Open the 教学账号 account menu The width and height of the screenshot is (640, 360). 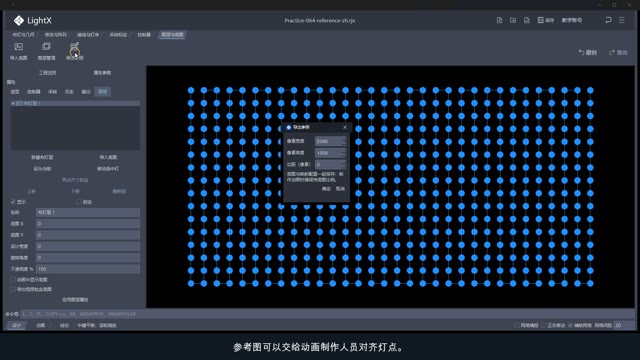(572, 20)
